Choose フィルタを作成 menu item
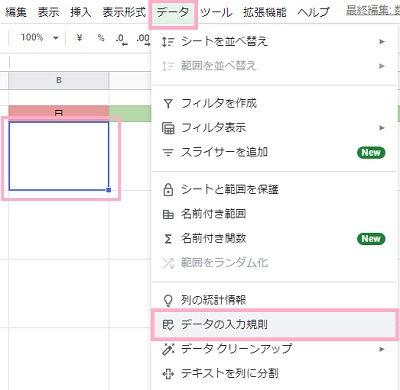 coord(274,103)
